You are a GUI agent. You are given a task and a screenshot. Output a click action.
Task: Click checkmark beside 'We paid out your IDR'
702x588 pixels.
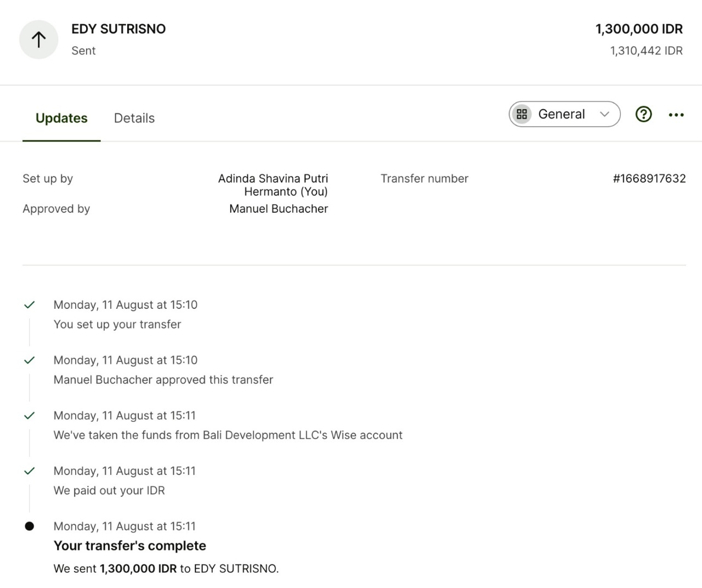point(30,471)
